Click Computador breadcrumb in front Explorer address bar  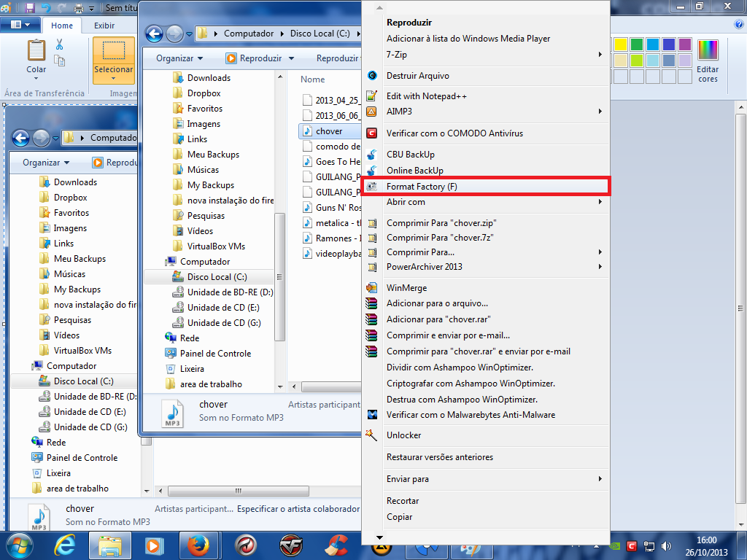[x=249, y=34]
